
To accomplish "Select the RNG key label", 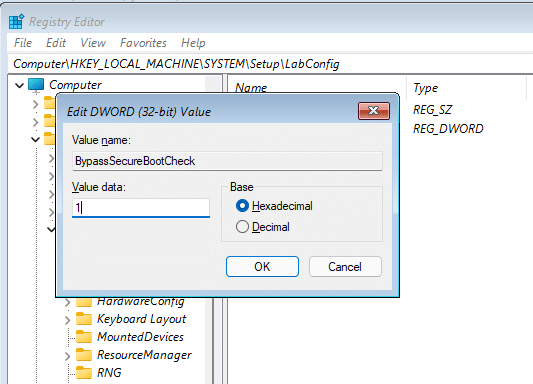I will coord(109,373).
